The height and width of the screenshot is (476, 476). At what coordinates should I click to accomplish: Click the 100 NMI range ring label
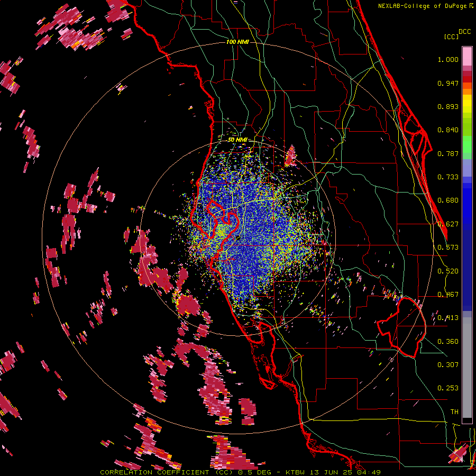[237, 42]
